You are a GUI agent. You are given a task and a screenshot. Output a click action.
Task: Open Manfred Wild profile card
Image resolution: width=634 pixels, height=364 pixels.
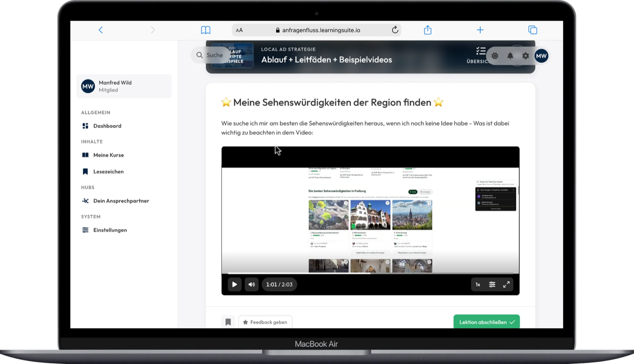(124, 86)
